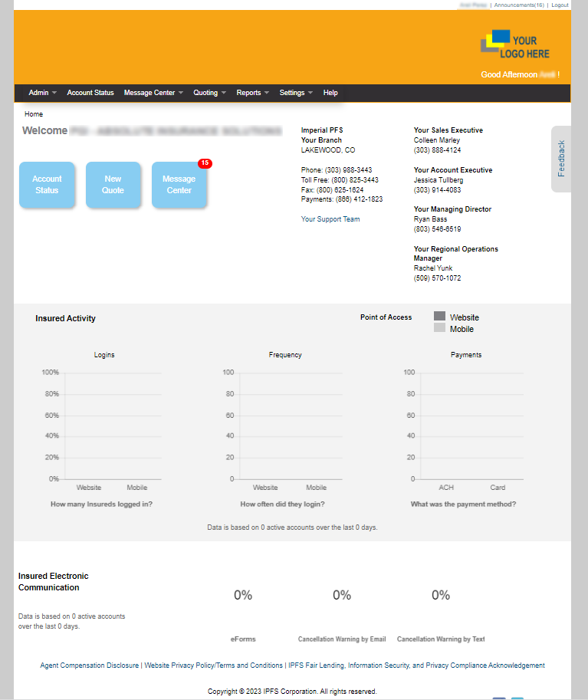Click the Mobile legend color swatch

click(x=440, y=327)
